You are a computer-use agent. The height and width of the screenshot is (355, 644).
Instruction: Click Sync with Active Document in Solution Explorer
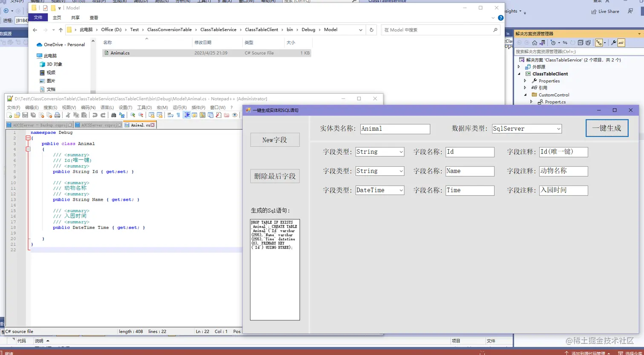point(542,43)
